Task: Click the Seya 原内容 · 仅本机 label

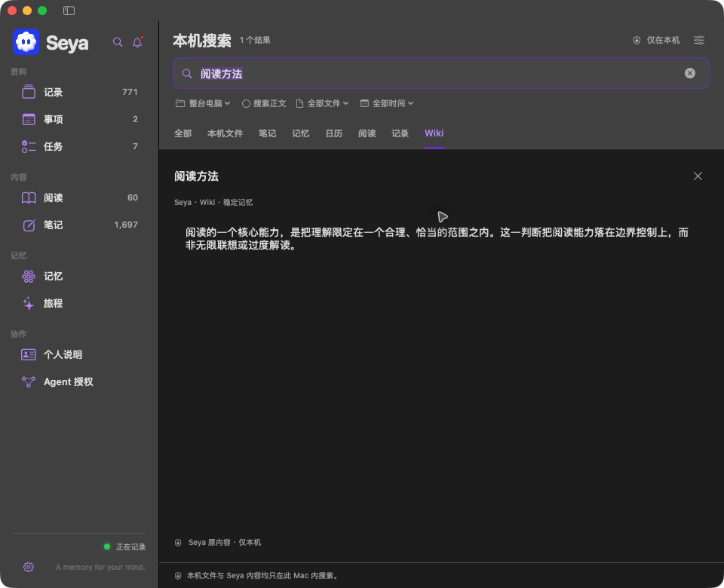Action: coord(225,543)
